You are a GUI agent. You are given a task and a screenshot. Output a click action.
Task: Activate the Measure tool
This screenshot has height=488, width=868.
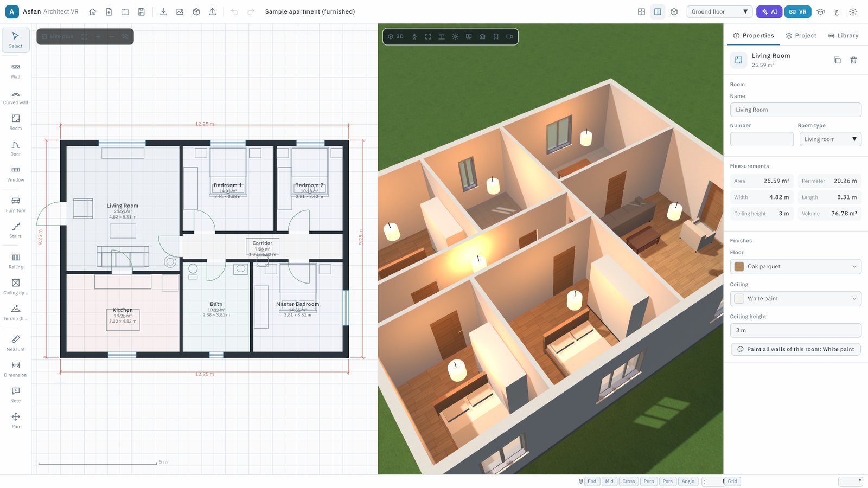[x=16, y=343]
